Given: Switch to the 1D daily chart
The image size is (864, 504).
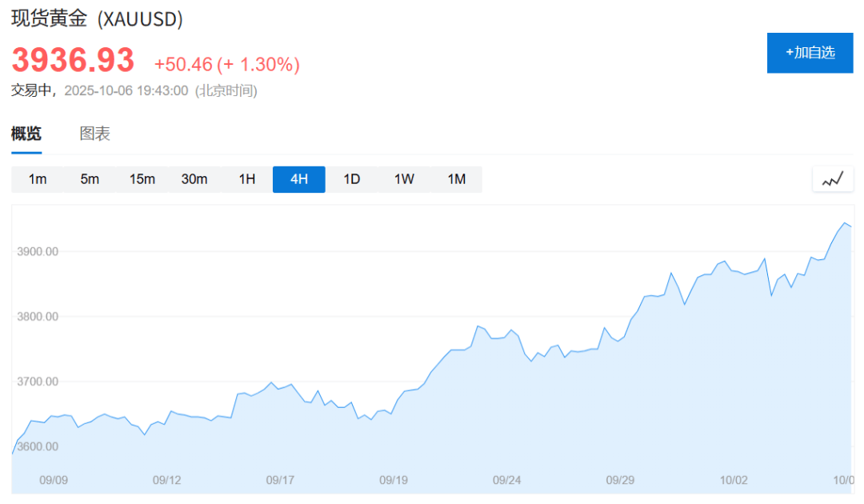Looking at the screenshot, I should pyautogui.click(x=352, y=179).
